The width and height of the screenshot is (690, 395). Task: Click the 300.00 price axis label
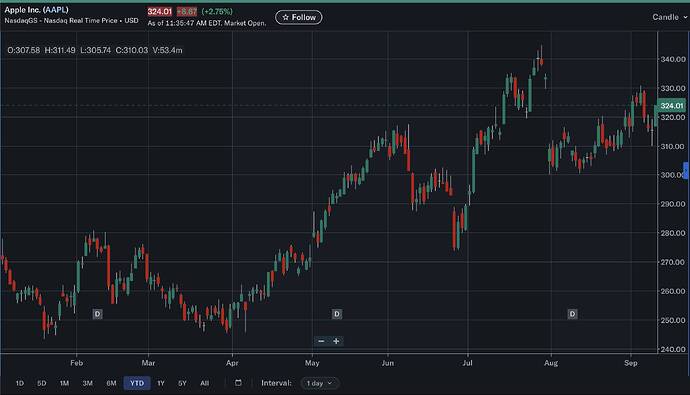673,175
